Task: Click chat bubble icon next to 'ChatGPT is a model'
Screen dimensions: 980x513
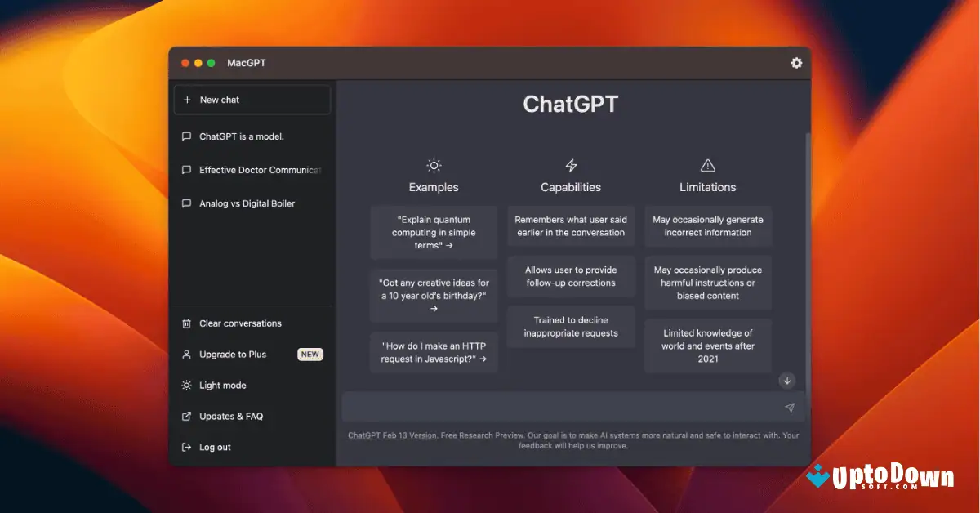Action: [x=187, y=136]
